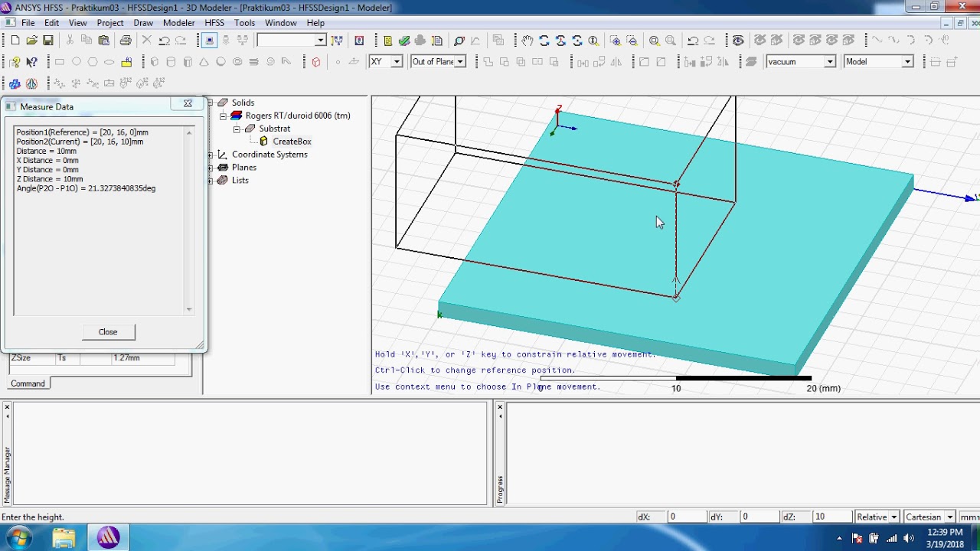Click the Validate green checkmark icon
The height and width of the screenshot is (551, 980).
click(404, 41)
